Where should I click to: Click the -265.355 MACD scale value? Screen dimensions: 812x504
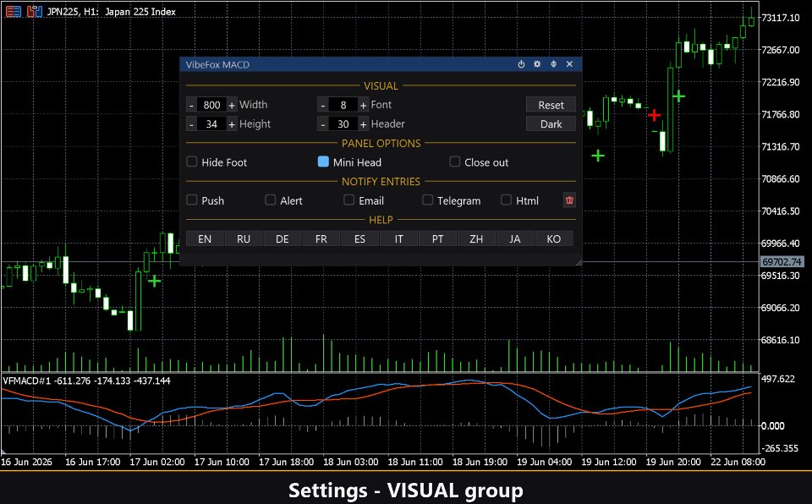[x=779, y=448]
